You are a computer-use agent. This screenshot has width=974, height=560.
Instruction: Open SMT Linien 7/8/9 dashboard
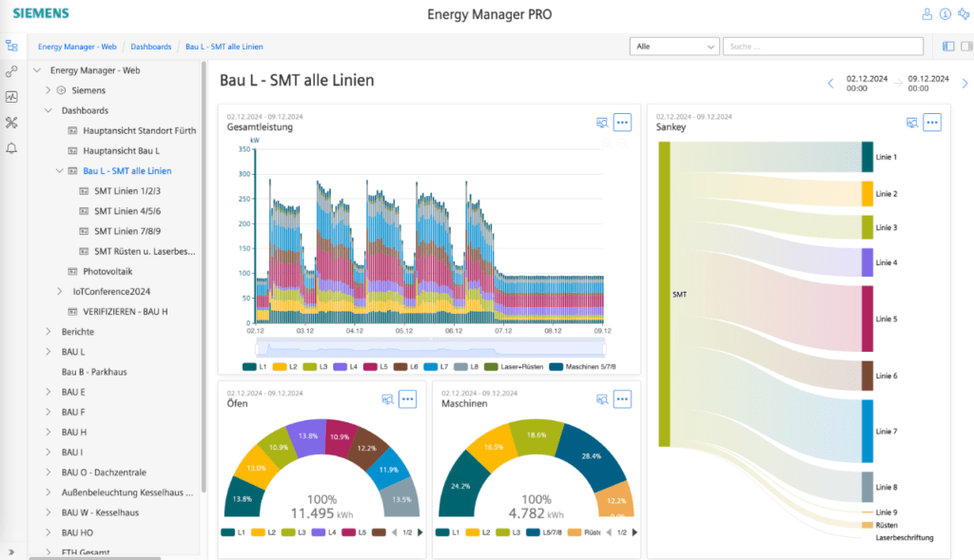(x=127, y=231)
